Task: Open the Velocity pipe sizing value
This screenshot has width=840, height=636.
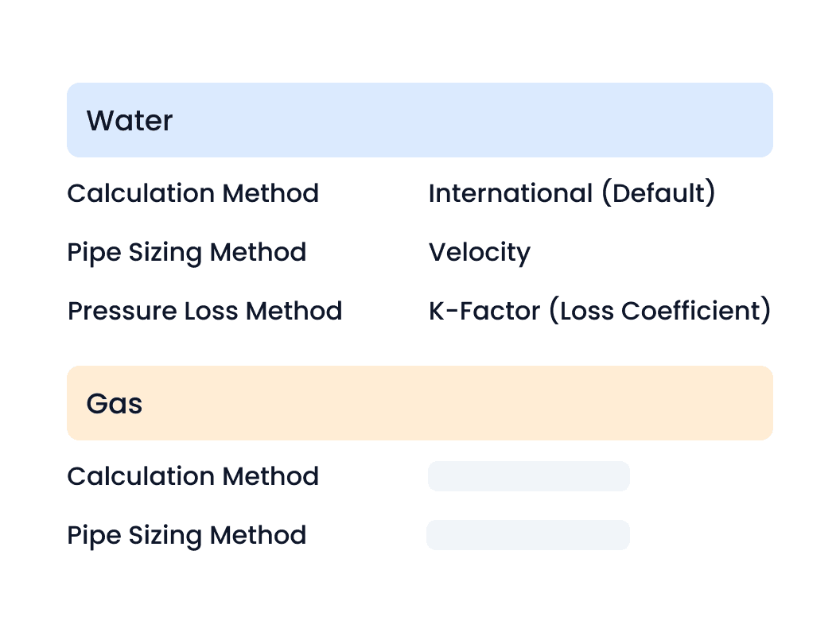Action: (480, 252)
